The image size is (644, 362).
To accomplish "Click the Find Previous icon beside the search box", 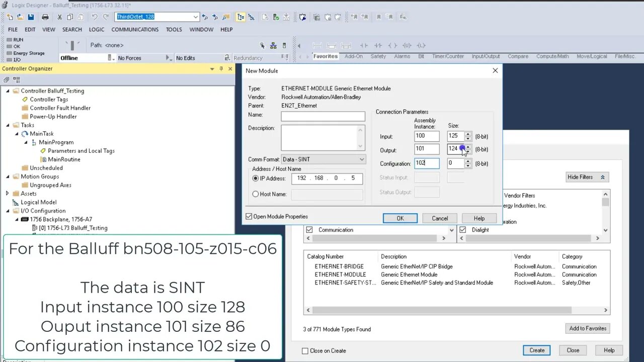I will coord(205,17).
